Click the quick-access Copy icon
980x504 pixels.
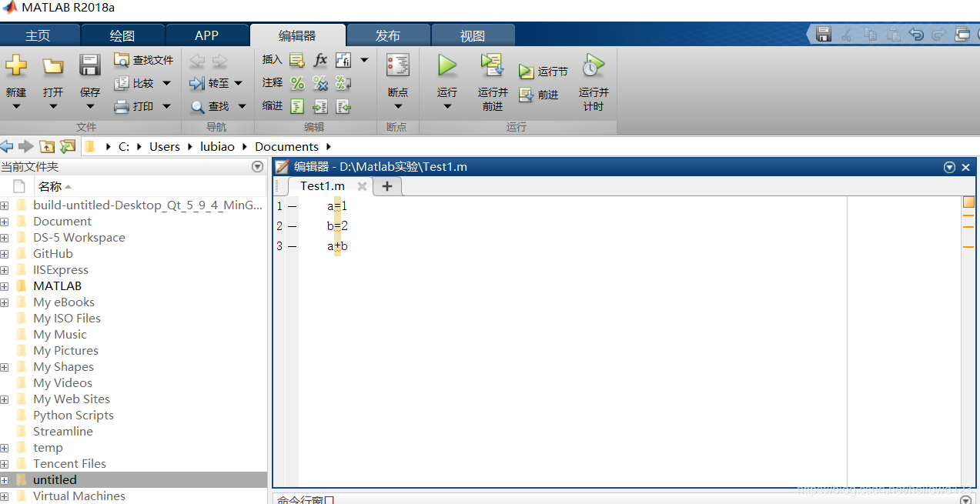click(870, 34)
